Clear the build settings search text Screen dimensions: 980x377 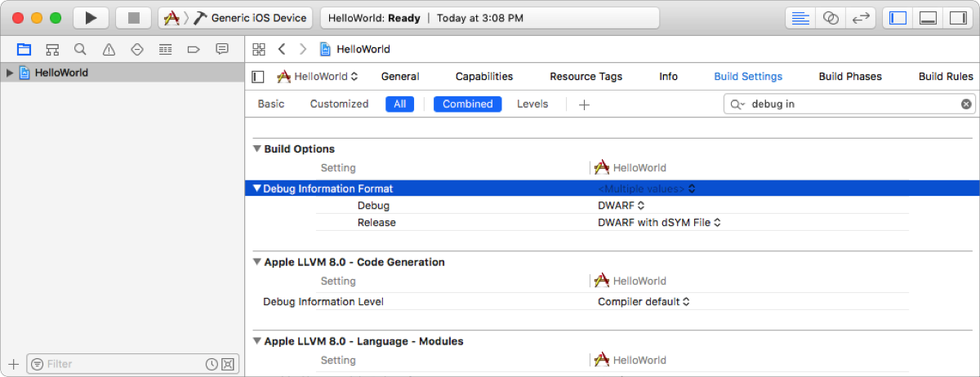[966, 104]
